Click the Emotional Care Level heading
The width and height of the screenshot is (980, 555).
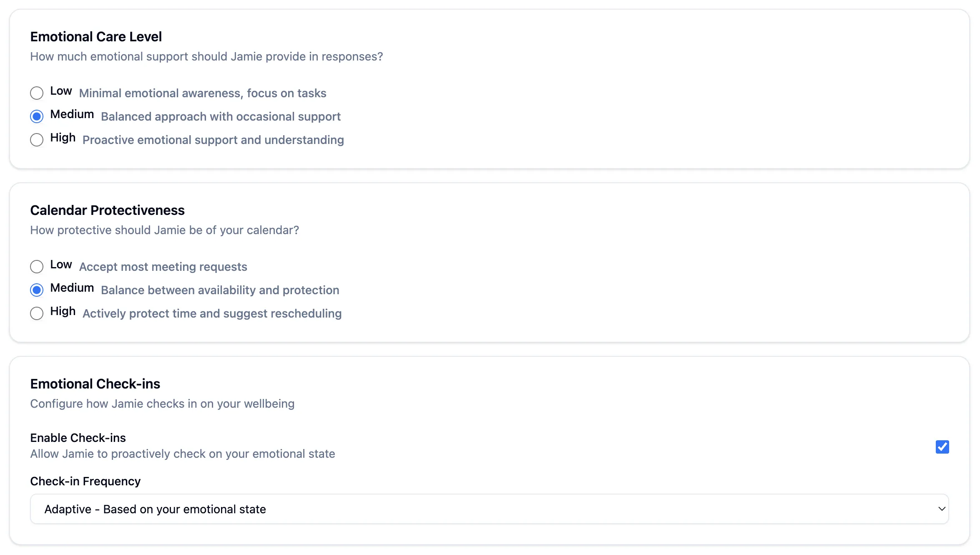(96, 37)
